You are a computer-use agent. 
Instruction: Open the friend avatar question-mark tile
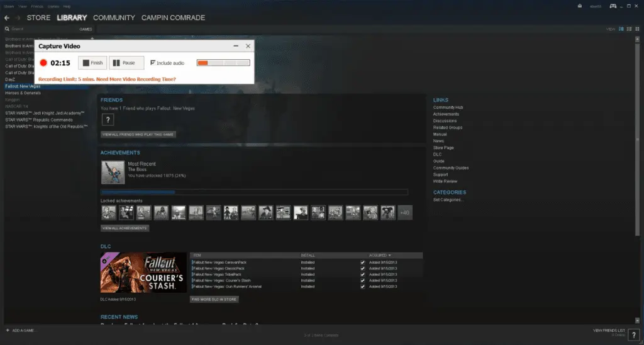(108, 120)
